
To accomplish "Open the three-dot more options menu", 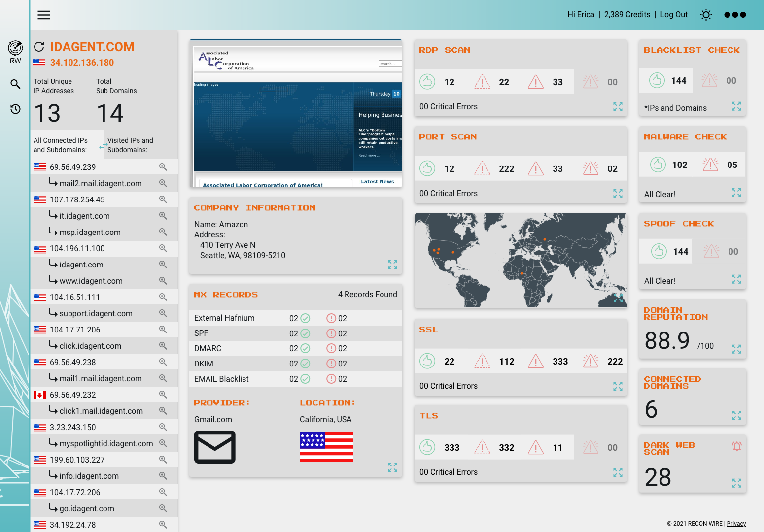I will (735, 15).
